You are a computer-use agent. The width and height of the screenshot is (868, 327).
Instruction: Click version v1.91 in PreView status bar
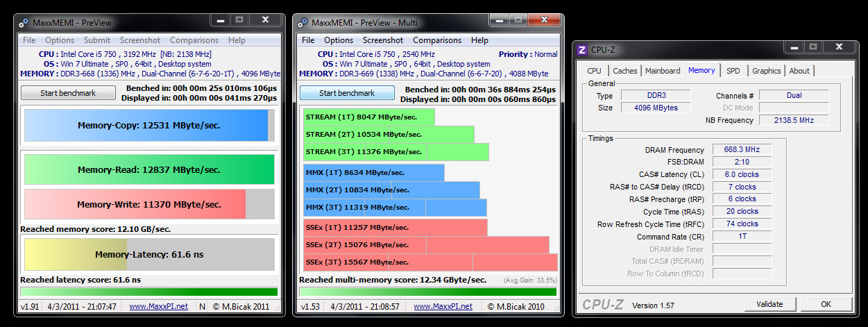click(29, 306)
